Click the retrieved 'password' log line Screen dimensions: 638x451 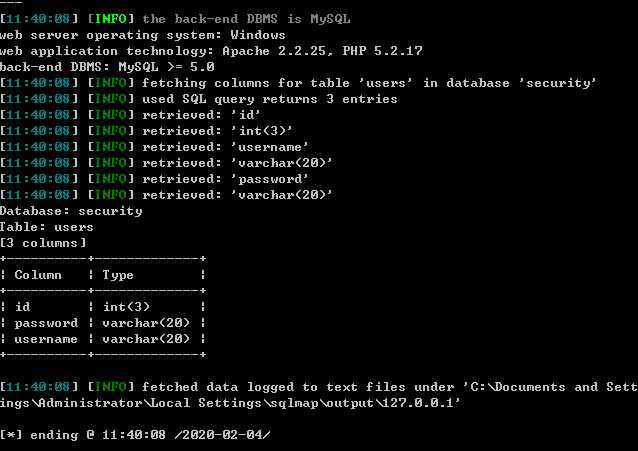pos(154,179)
